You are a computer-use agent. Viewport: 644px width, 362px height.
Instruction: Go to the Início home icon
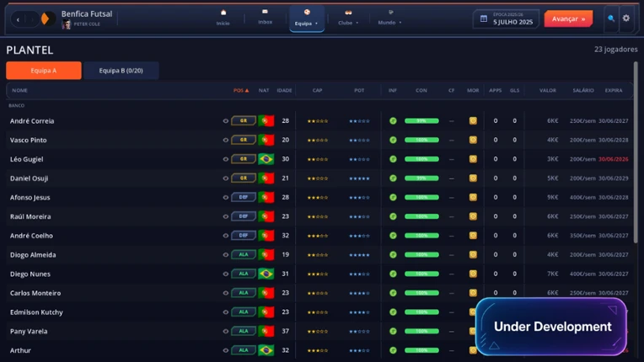coord(223,13)
